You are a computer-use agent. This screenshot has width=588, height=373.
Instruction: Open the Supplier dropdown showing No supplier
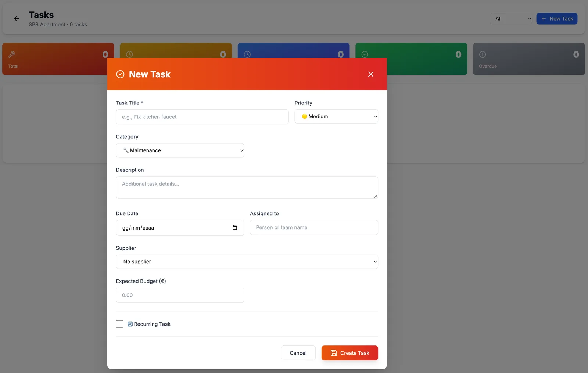tap(247, 262)
